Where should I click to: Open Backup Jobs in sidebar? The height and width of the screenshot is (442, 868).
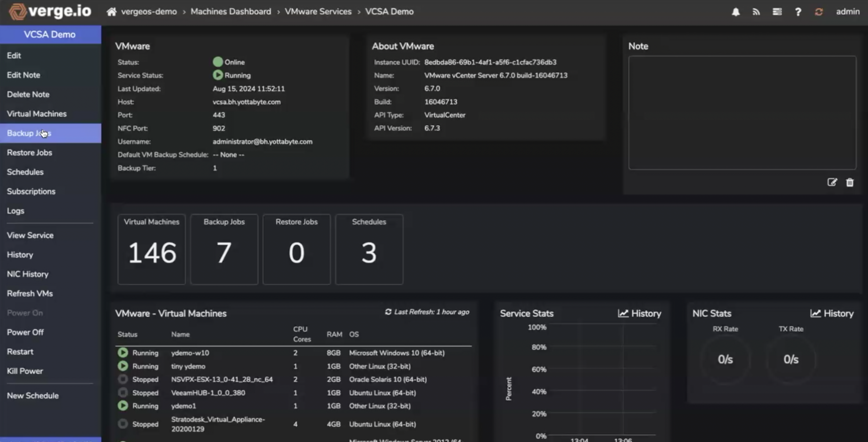click(x=51, y=133)
